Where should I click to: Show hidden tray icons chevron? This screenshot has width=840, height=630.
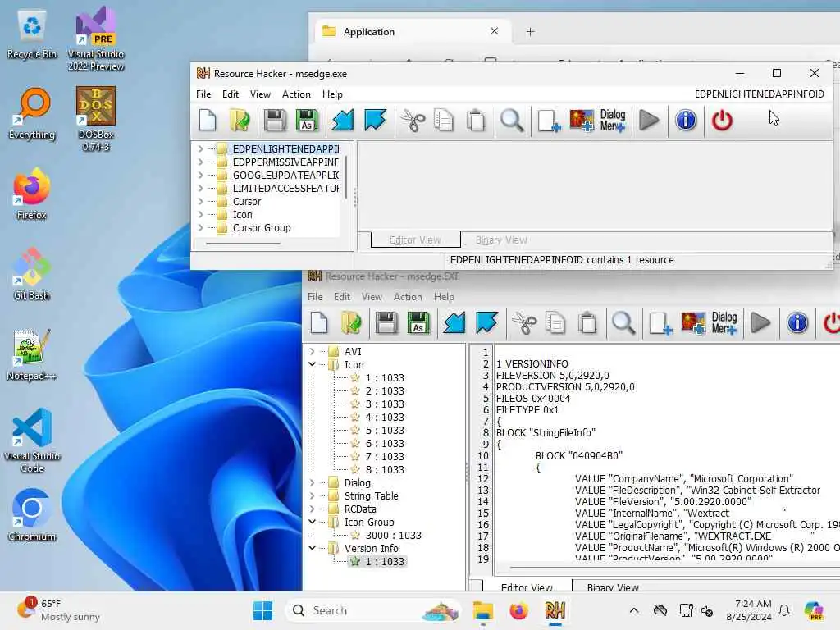(634, 610)
